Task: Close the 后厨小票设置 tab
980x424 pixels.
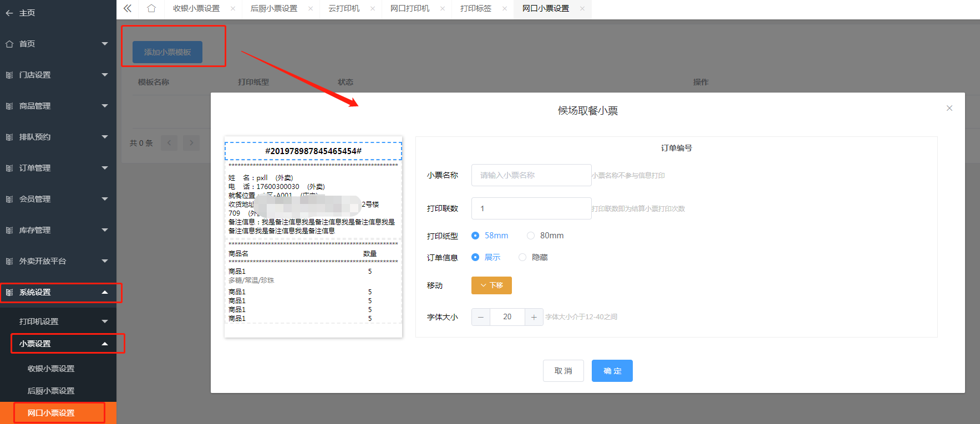Action: 311,8
